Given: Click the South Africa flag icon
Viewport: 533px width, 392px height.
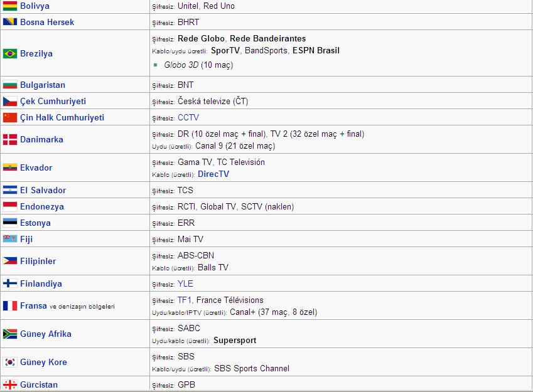Looking at the screenshot, I should coord(10,334).
